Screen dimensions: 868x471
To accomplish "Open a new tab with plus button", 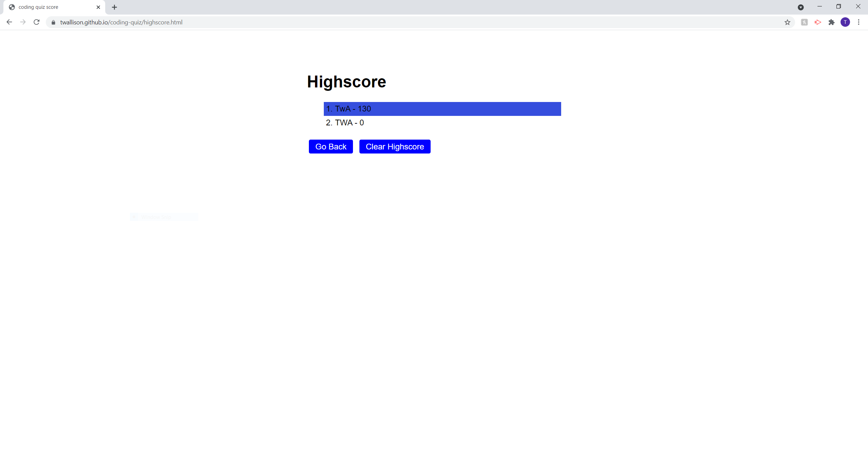I will 114,7.
